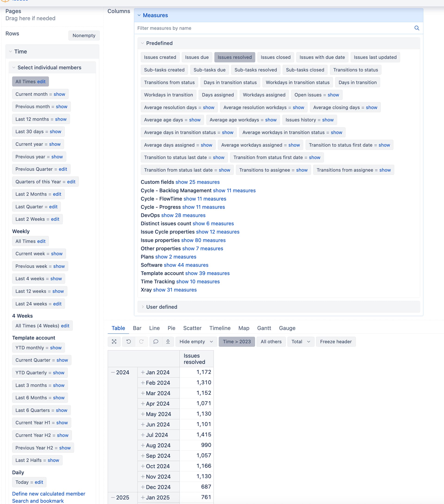Open Define new calculated member link
The height and width of the screenshot is (504, 444).
click(x=49, y=494)
